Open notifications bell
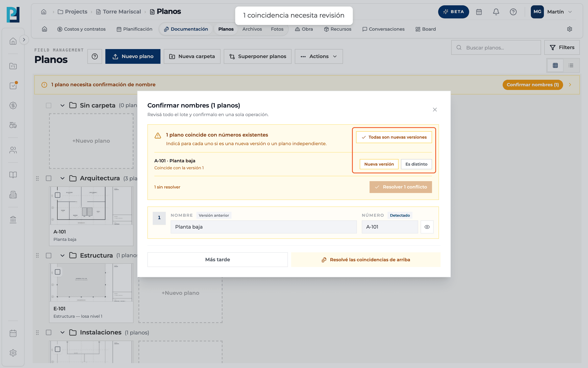 coord(496,12)
